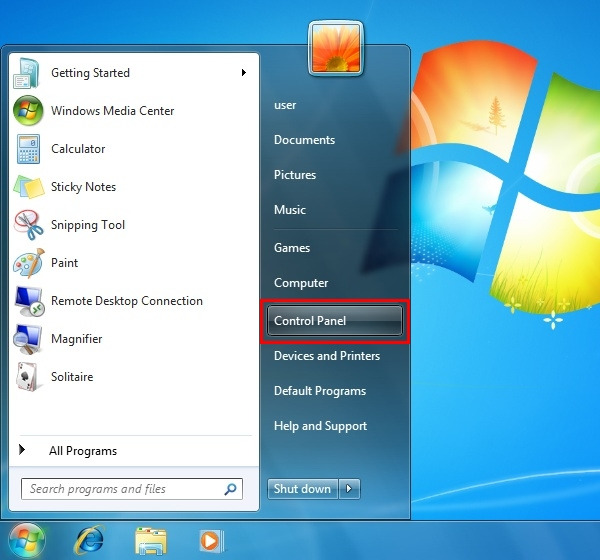Viewport: 600px width, 560px height.
Task: Click the Windows Start orb
Action: tap(27, 541)
